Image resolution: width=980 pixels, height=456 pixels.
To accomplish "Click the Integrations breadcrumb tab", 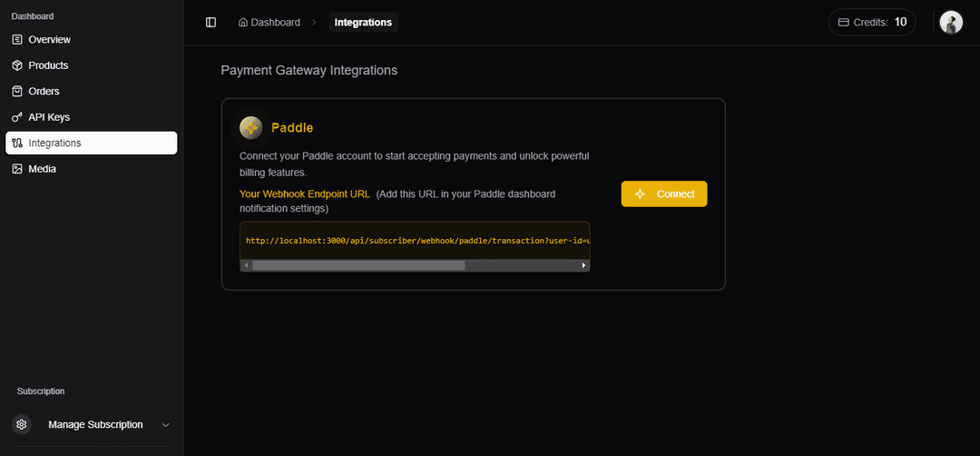I will point(363,23).
